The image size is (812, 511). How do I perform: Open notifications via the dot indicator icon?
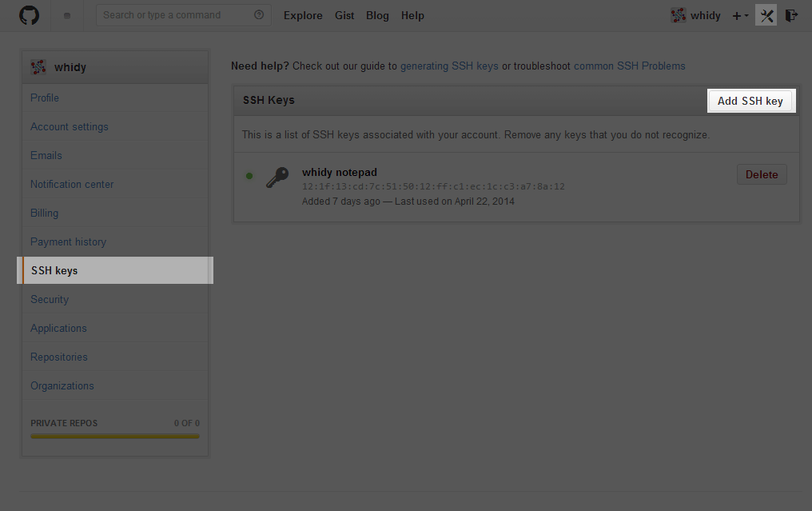(x=66, y=15)
